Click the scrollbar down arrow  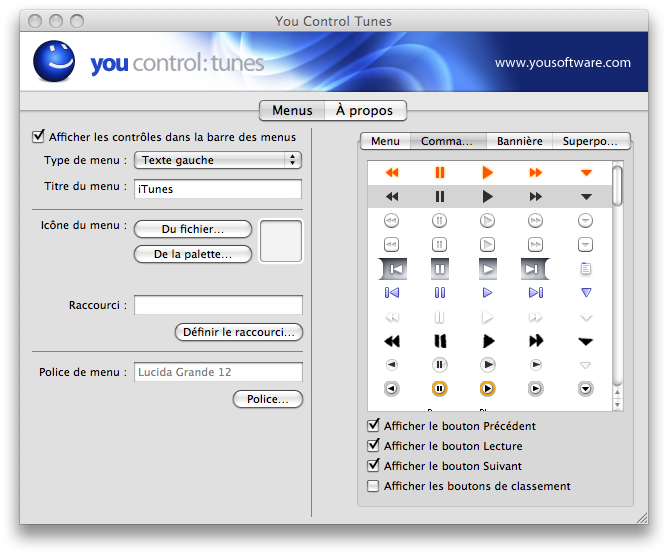[617, 404]
